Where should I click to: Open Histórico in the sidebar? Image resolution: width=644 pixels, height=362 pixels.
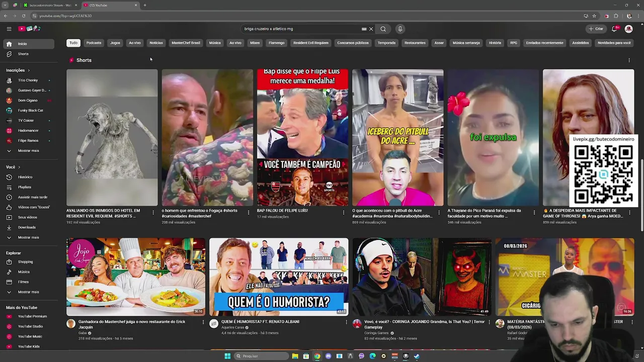29,177
